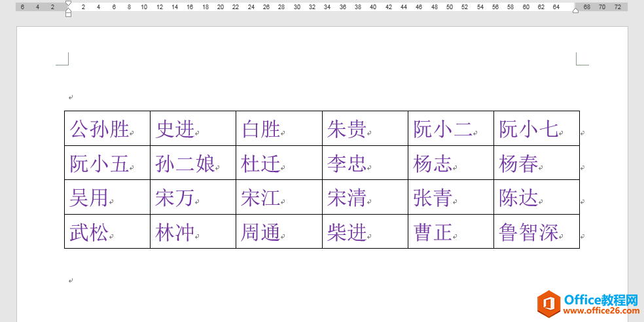Click the table cell containing 白胜
Image resolution: width=644 pixels, height=322 pixels.
click(x=279, y=128)
